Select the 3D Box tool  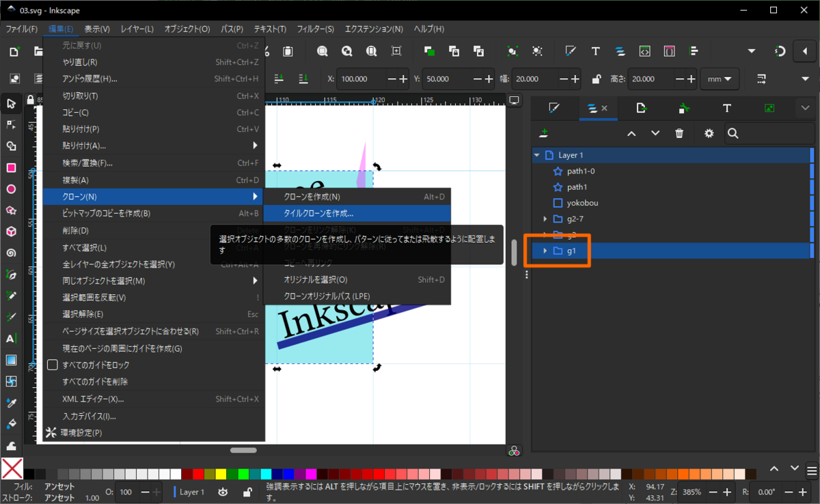(11, 232)
